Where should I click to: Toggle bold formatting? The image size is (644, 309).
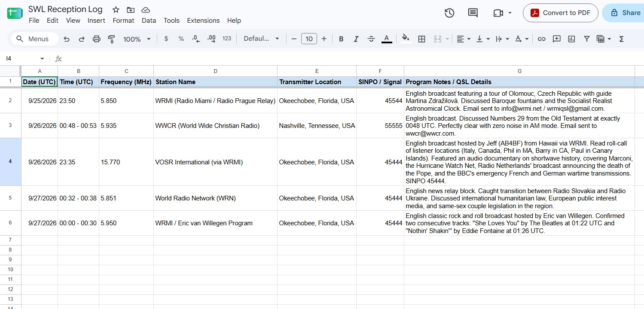tap(341, 39)
